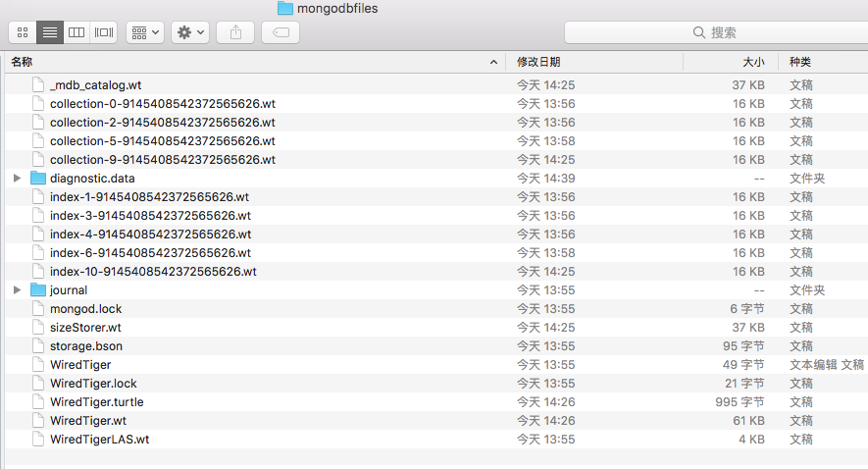Click the 61 KB size of WiredTiger.wt
The height and width of the screenshot is (469, 868).
click(x=749, y=421)
